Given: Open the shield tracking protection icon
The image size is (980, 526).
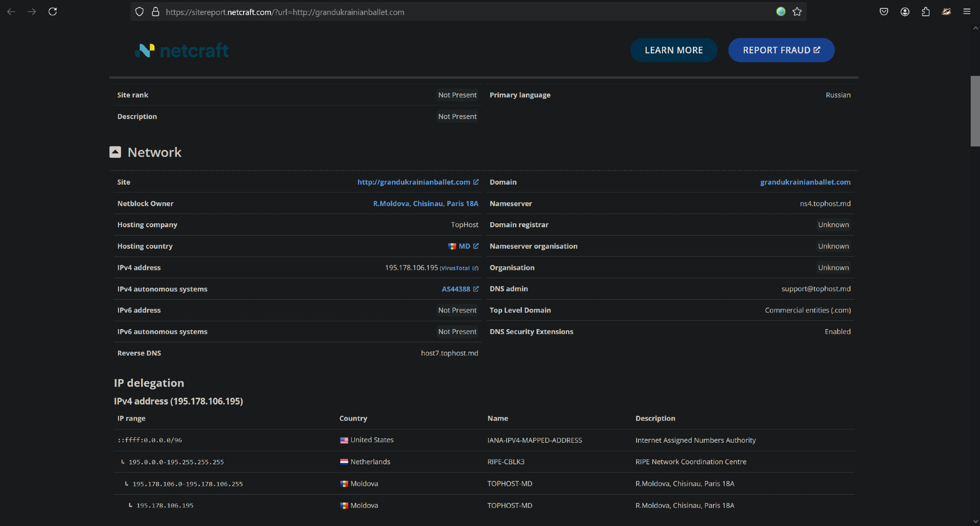Looking at the screenshot, I should [140, 12].
